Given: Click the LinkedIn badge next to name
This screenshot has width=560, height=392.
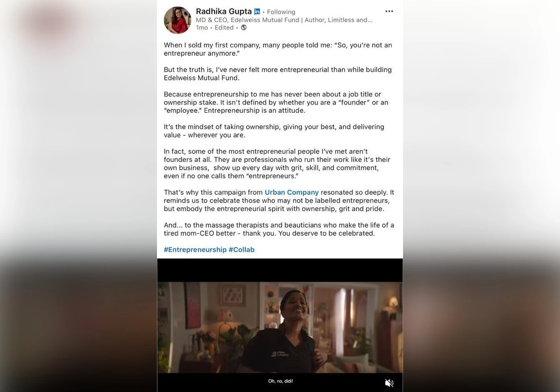Looking at the screenshot, I should click(257, 12).
